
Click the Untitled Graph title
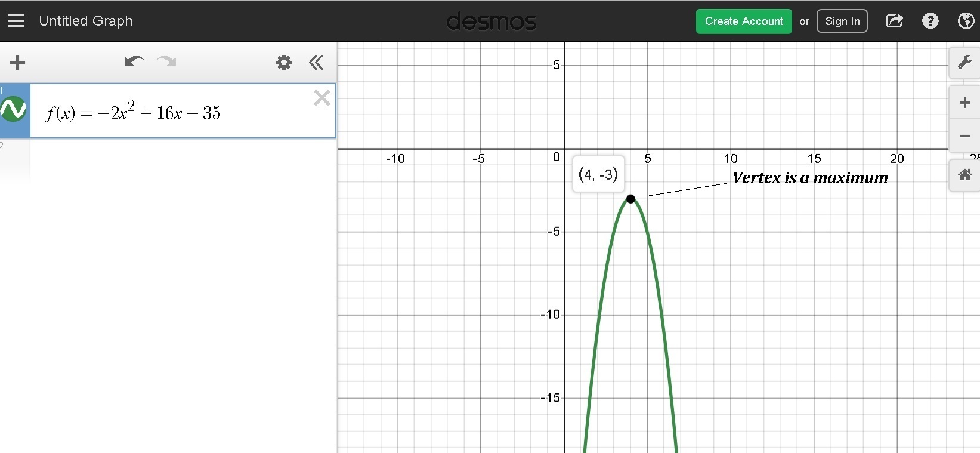[x=86, y=21]
